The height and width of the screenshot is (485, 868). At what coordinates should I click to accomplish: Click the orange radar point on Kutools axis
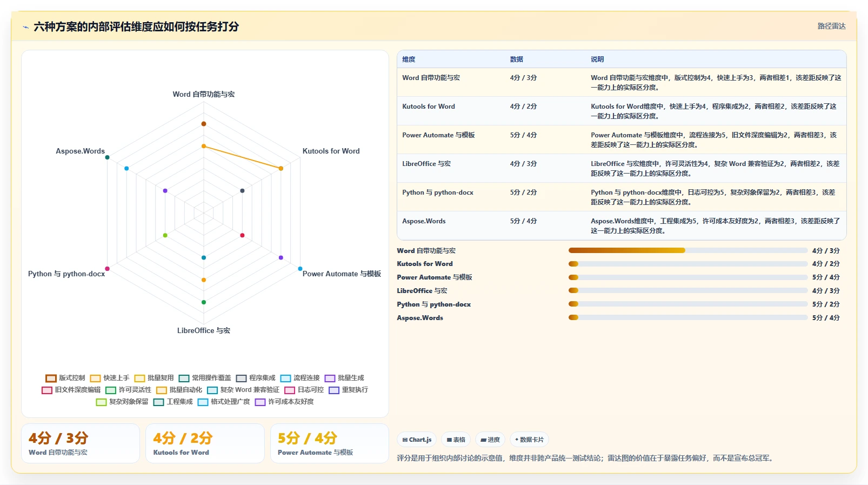281,169
